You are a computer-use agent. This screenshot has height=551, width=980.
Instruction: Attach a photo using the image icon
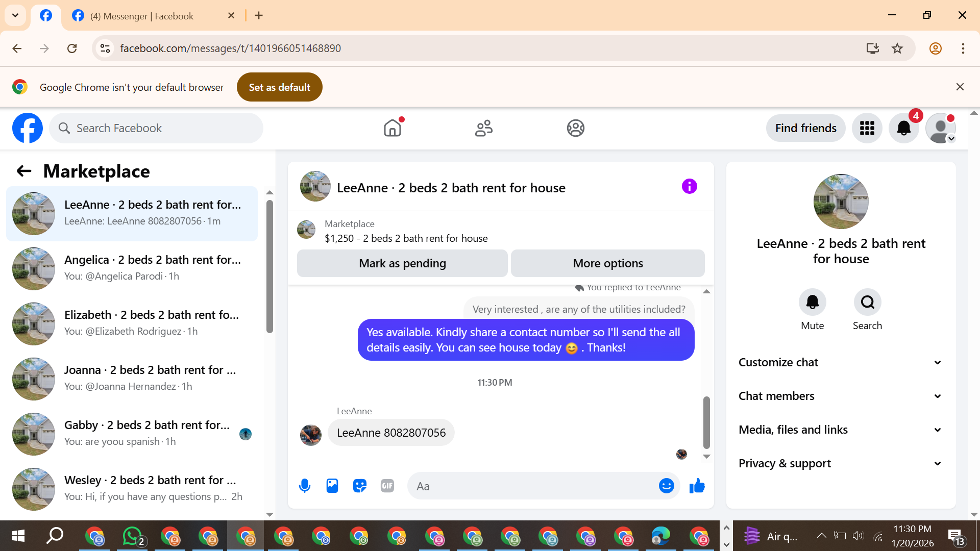(x=332, y=486)
